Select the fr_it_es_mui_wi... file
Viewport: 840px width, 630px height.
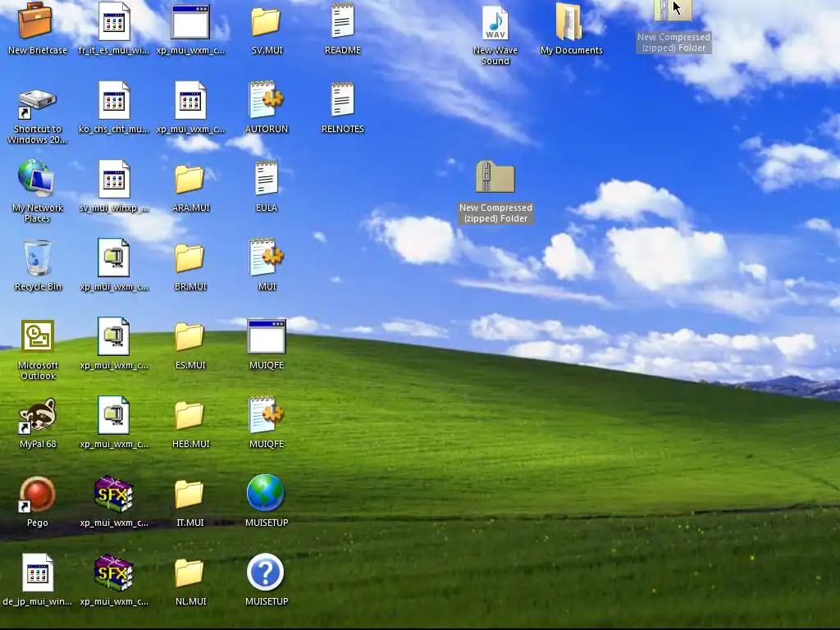click(x=113, y=21)
